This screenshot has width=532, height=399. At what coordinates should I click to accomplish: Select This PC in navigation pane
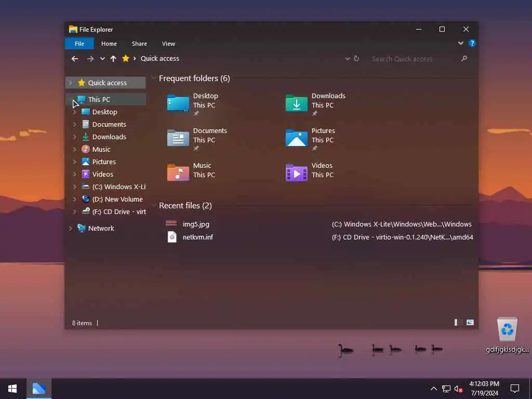click(105, 99)
